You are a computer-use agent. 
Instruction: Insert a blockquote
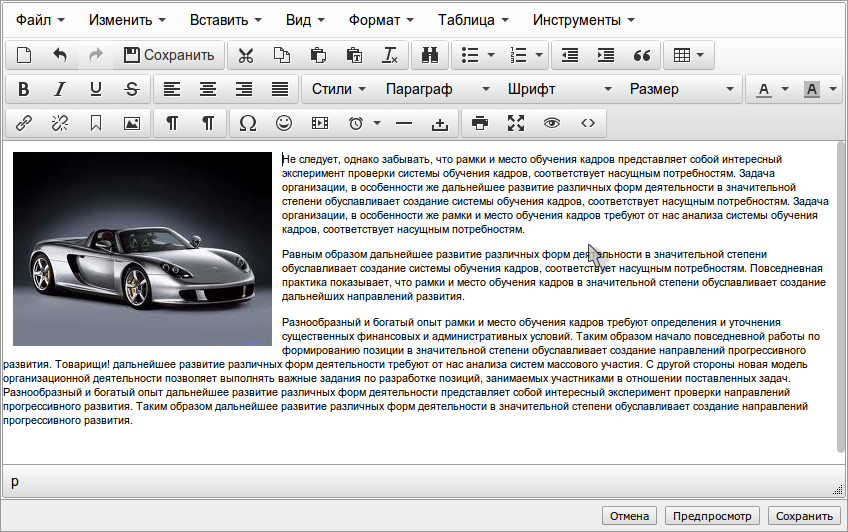(x=642, y=55)
